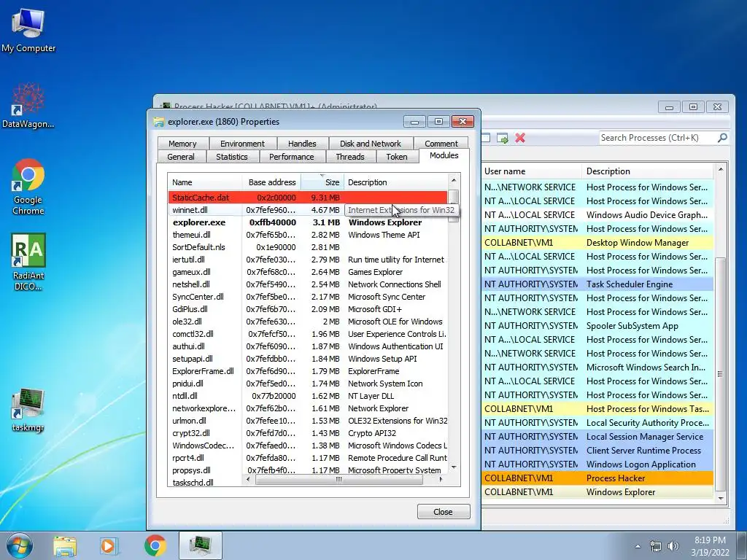The image size is (747, 560).
Task: Show hidden tray icons arrow
Action: pos(638,546)
